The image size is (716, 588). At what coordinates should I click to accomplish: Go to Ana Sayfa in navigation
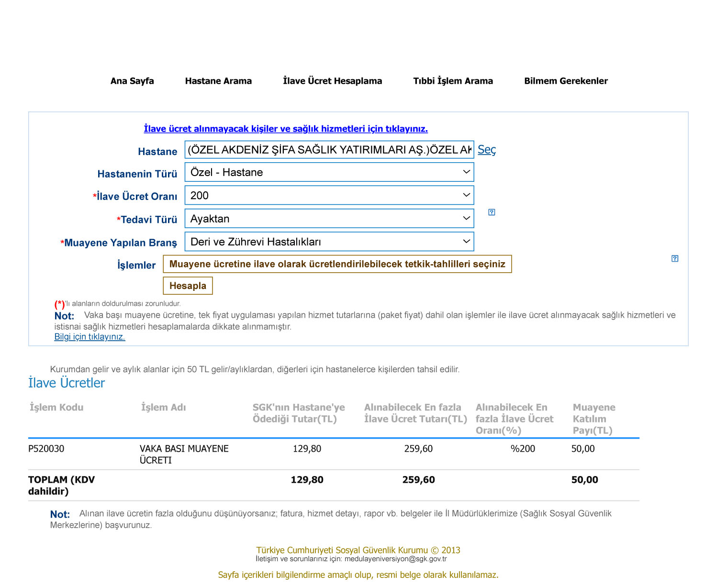[x=132, y=81]
